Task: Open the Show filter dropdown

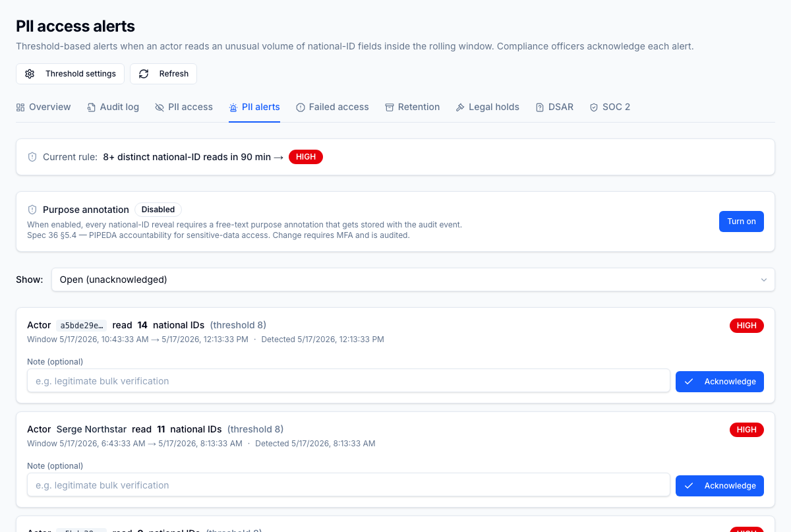Action: pos(413,280)
